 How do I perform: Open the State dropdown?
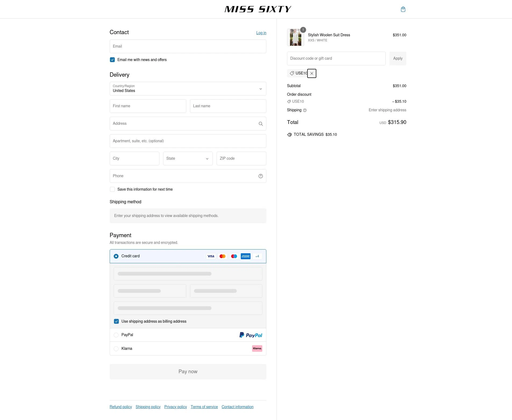pos(188,159)
